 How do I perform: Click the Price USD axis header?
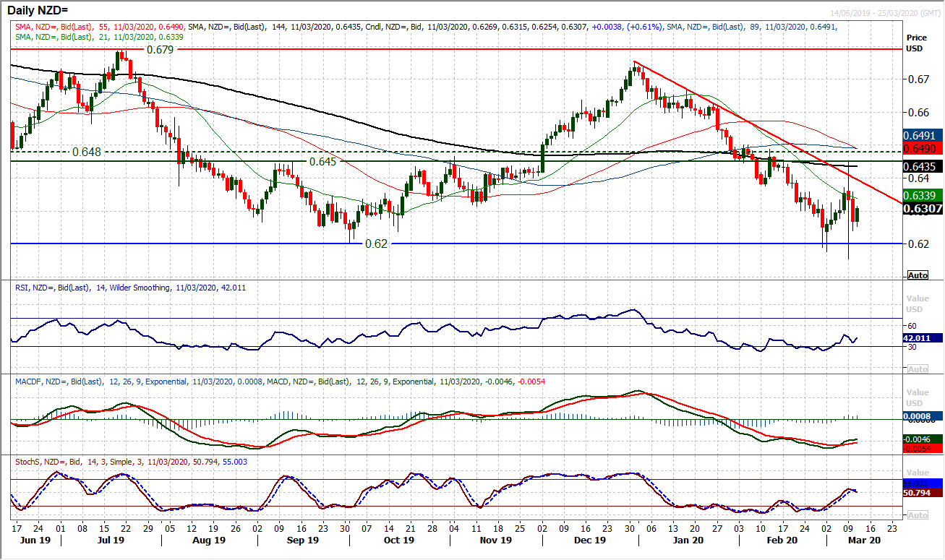(918, 43)
